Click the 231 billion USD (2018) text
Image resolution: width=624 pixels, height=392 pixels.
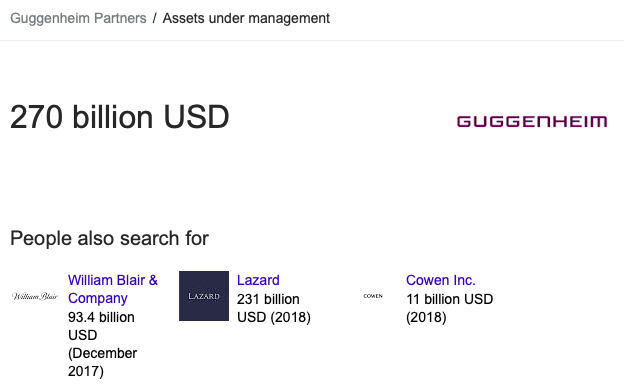274,308
